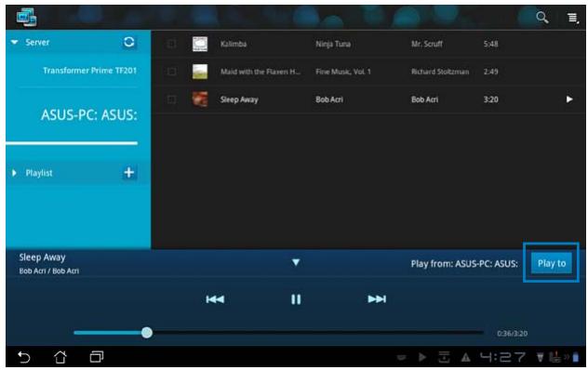Screen dimensions: 588x370
Task: Collapse the Server section arrow
Action: 15,42
